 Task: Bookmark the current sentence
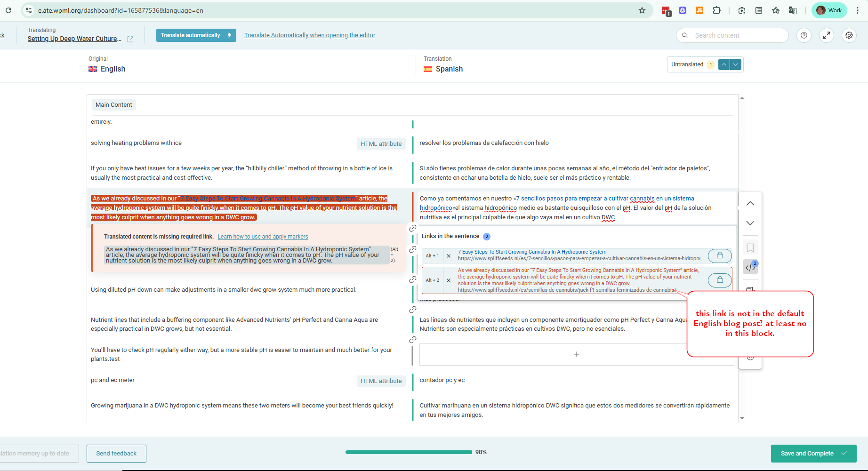[750, 248]
